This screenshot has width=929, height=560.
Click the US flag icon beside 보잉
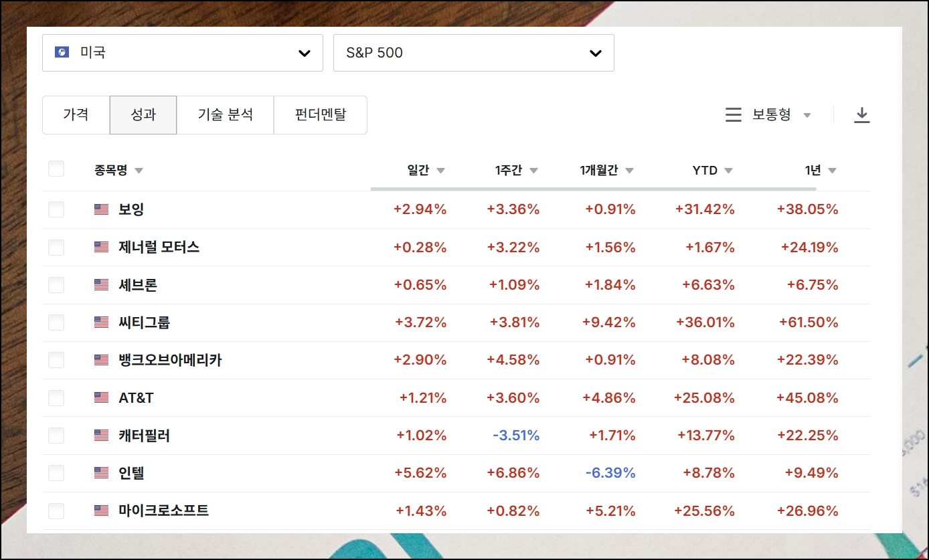(x=101, y=209)
